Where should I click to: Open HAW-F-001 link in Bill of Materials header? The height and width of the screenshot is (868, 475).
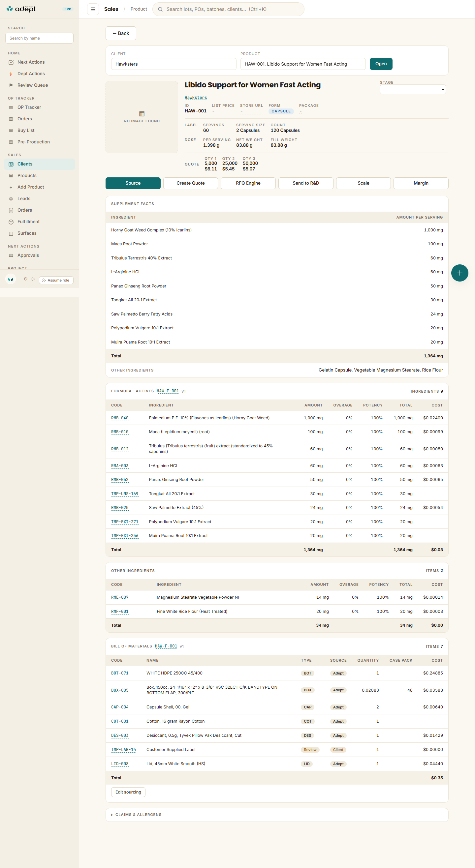click(x=166, y=646)
